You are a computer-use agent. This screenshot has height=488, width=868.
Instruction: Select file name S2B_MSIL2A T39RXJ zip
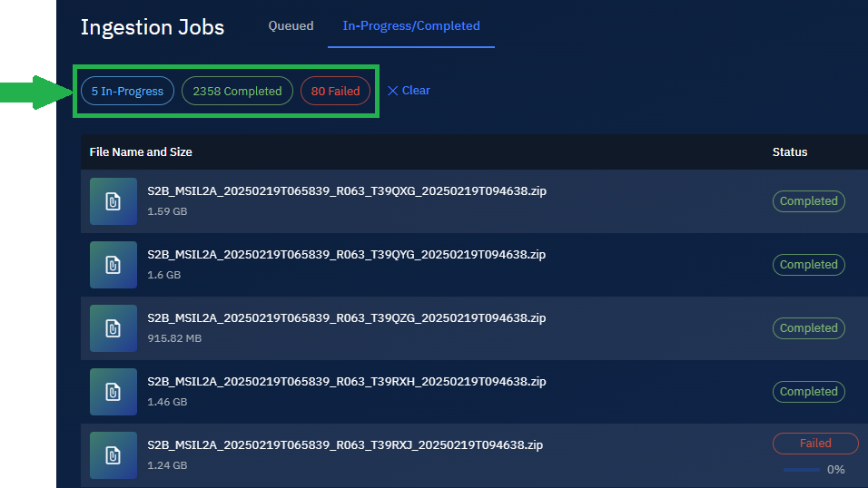point(345,445)
